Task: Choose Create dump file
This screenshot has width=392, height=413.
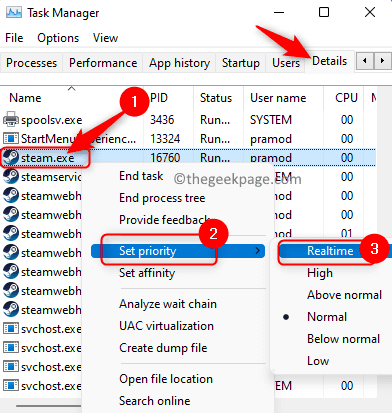Action: click(163, 348)
